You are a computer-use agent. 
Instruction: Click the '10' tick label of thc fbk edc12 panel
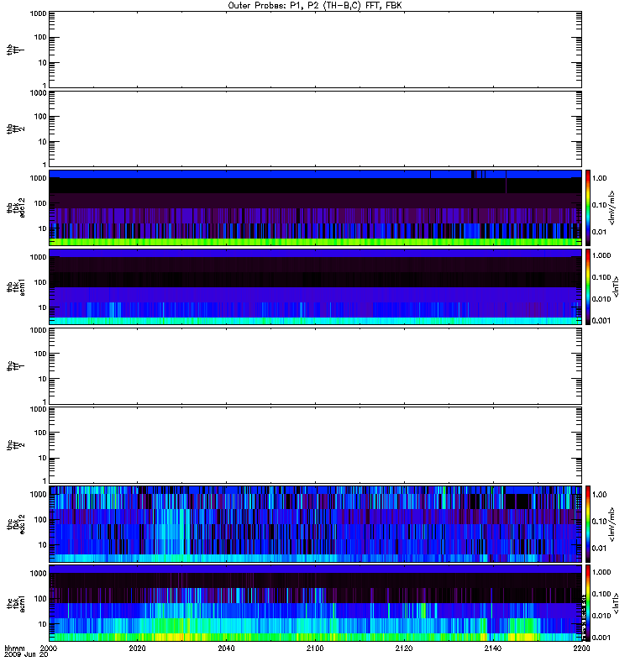coord(43,545)
